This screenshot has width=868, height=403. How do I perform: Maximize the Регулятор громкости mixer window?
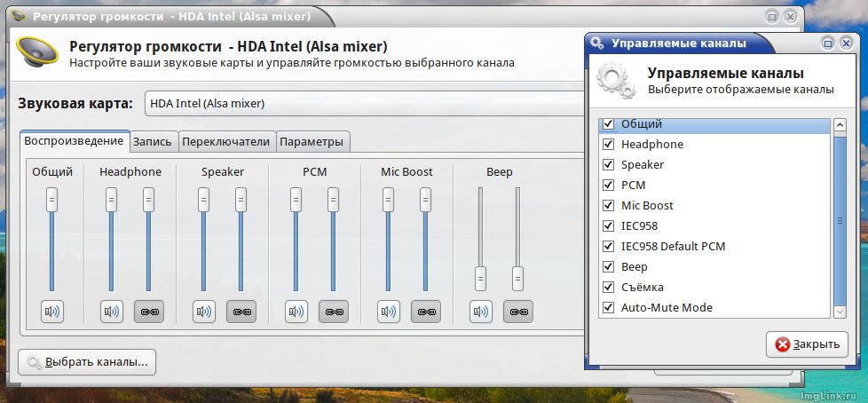(x=773, y=17)
